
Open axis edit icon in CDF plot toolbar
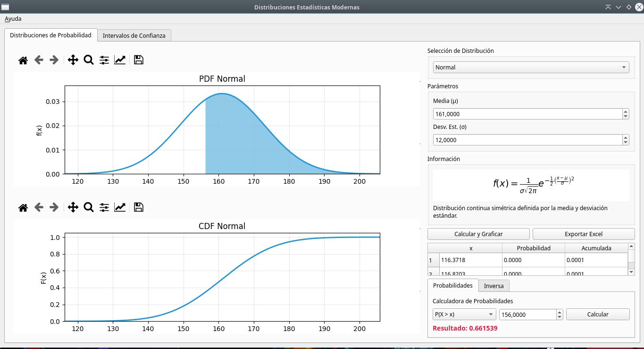[120, 207]
